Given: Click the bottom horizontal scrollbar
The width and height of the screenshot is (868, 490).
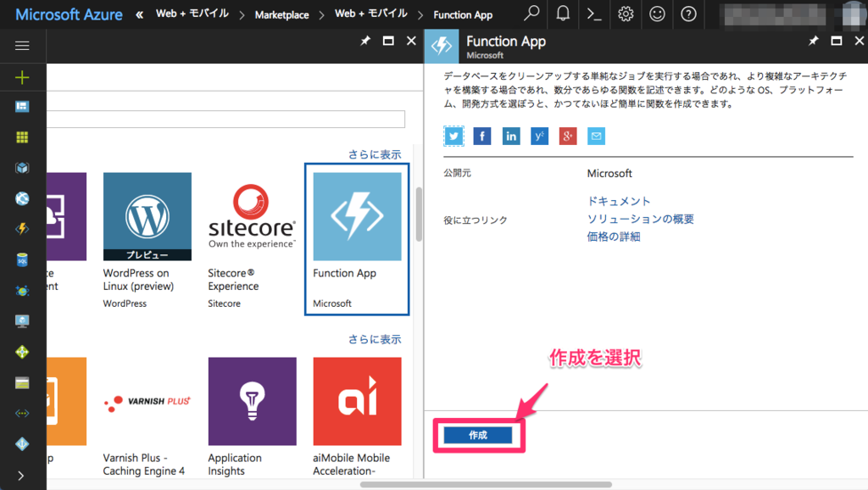Looking at the screenshot, I should [486, 484].
